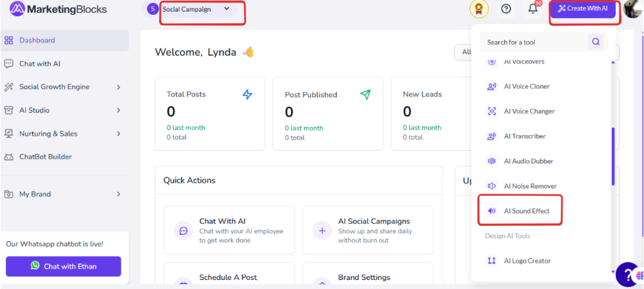Image resolution: width=644 pixels, height=289 pixels.
Task: Click the purple search magnifier button
Action: (596, 42)
